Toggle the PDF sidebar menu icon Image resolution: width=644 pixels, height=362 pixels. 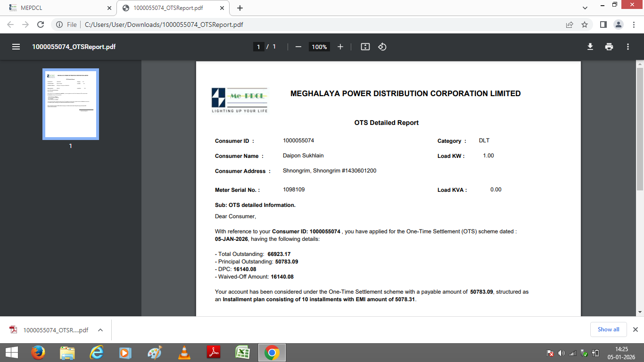(16, 47)
